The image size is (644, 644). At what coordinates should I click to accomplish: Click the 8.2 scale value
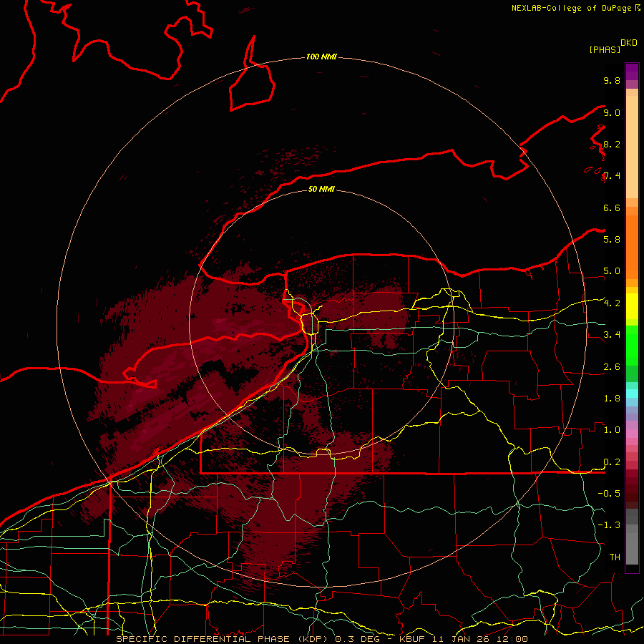tap(612, 144)
